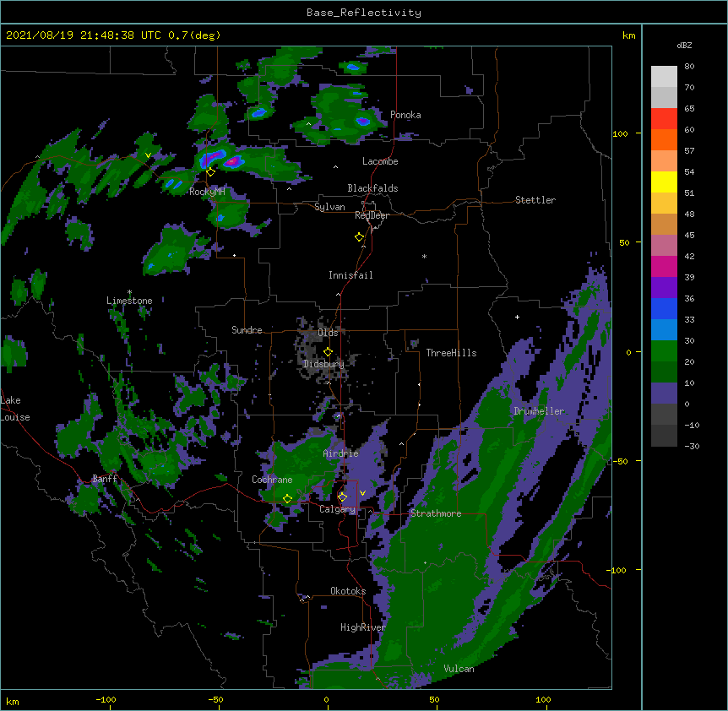This screenshot has height=711, width=728.
Task: Click the white asterisk east of Innisfail
Action: pyautogui.click(x=424, y=256)
